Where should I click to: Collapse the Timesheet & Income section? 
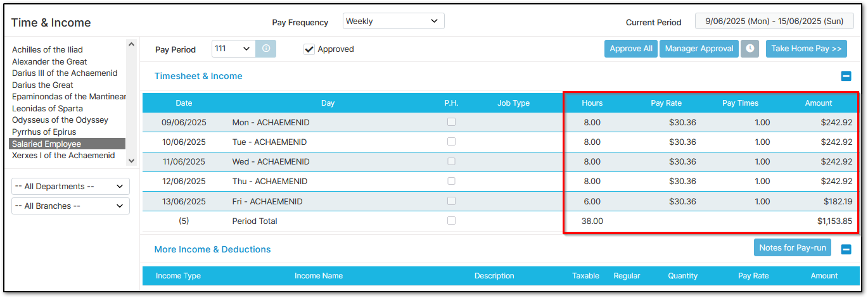click(846, 77)
